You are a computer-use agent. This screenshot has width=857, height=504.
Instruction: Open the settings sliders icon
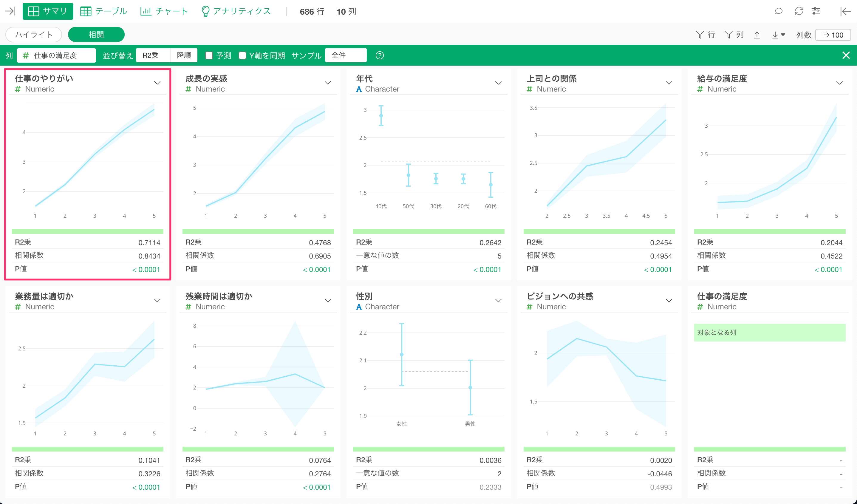(x=816, y=11)
